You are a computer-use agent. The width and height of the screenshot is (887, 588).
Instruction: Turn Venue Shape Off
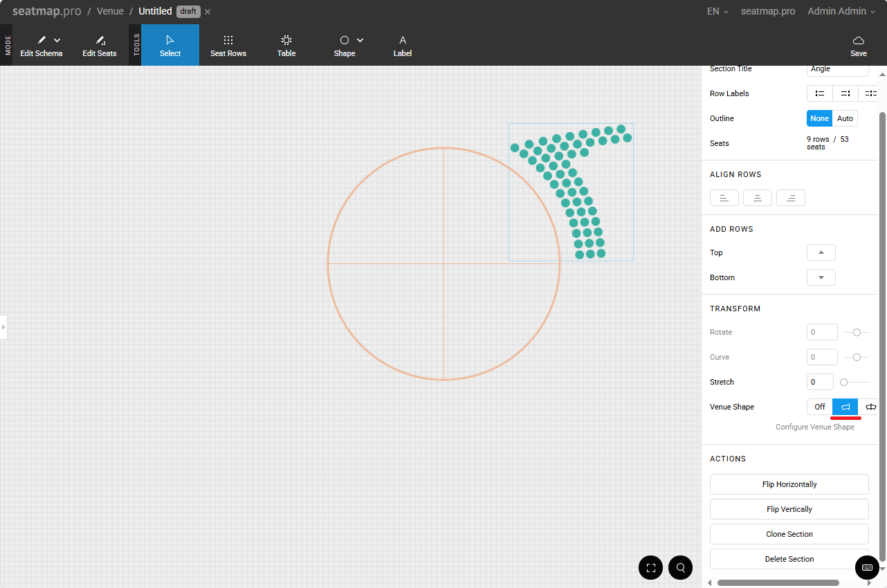point(819,407)
